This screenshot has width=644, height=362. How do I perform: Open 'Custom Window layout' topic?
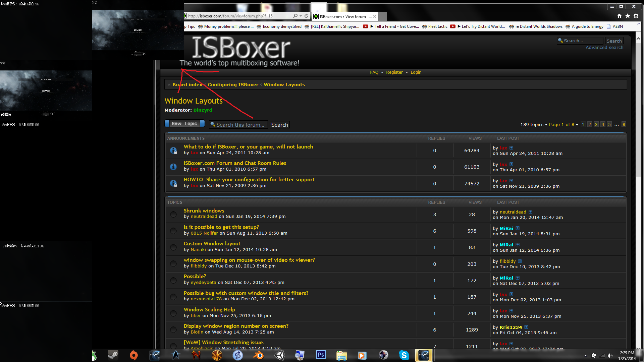[x=212, y=243]
